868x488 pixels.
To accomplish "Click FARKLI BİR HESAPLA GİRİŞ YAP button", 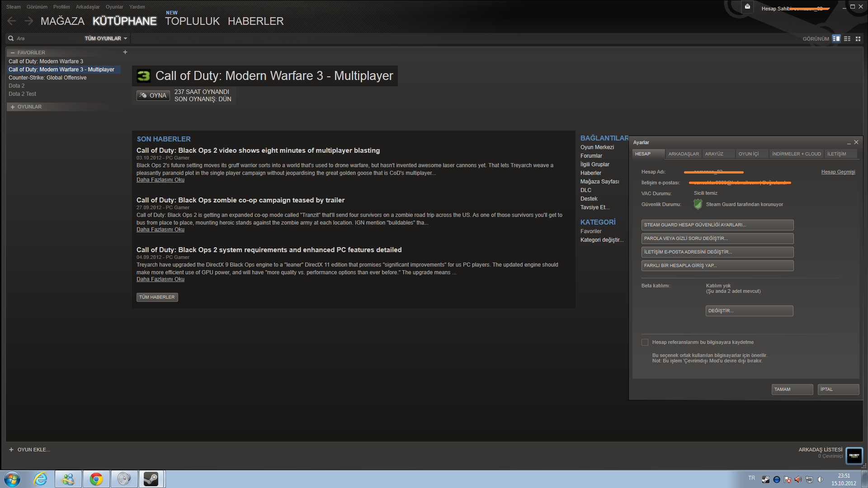I will tap(717, 266).
